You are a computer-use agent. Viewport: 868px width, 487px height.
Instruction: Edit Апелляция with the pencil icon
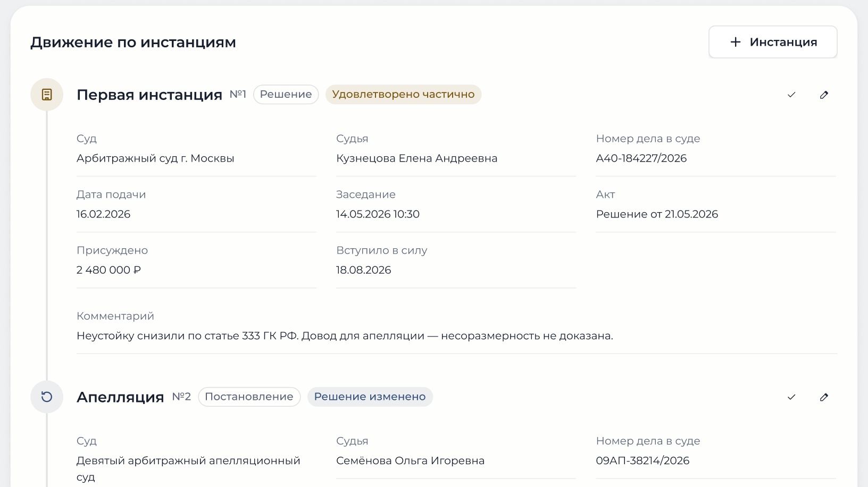pos(824,397)
